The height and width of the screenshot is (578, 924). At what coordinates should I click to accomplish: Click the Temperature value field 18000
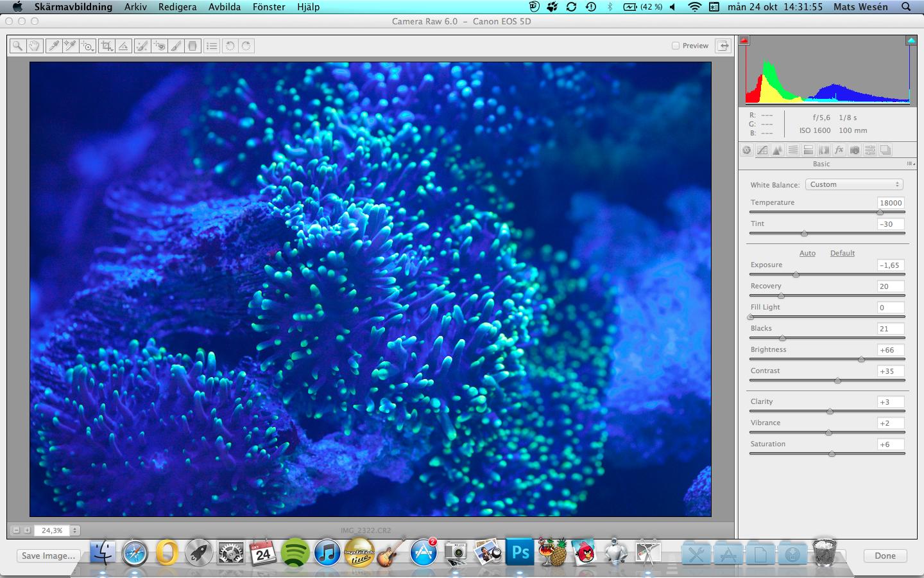(x=891, y=203)
